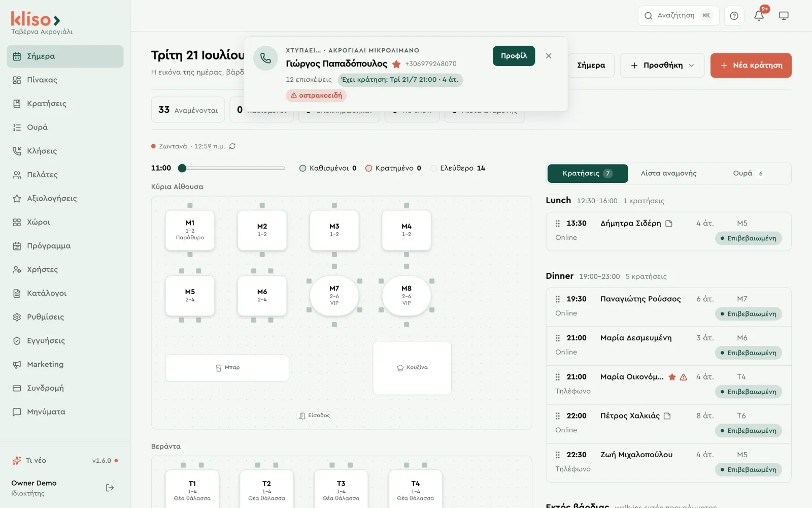Click the Κουζίνα area on floor plan

[412, 368]
